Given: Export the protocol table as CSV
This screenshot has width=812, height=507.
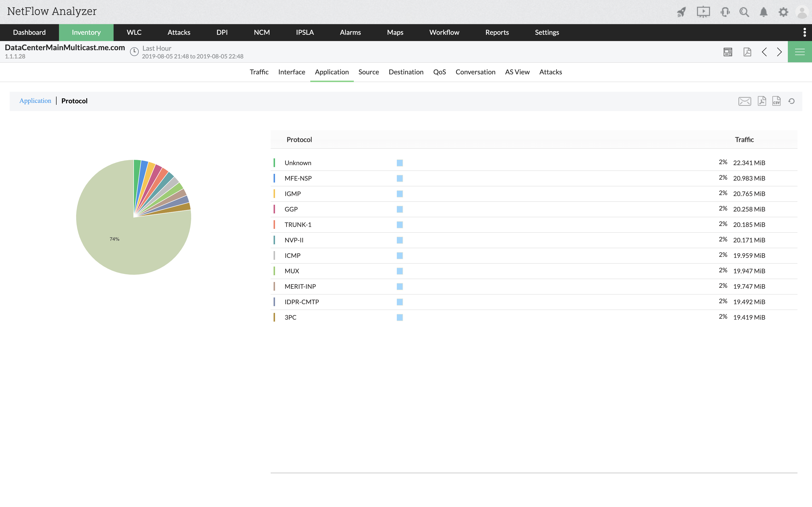Looking at the screenshot, I should (x=776, y=101).
